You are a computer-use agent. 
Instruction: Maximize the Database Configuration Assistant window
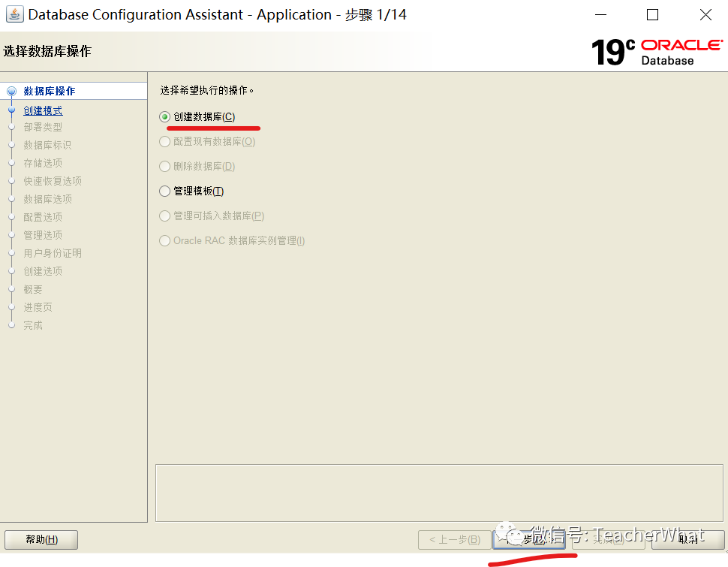point(652,15)
